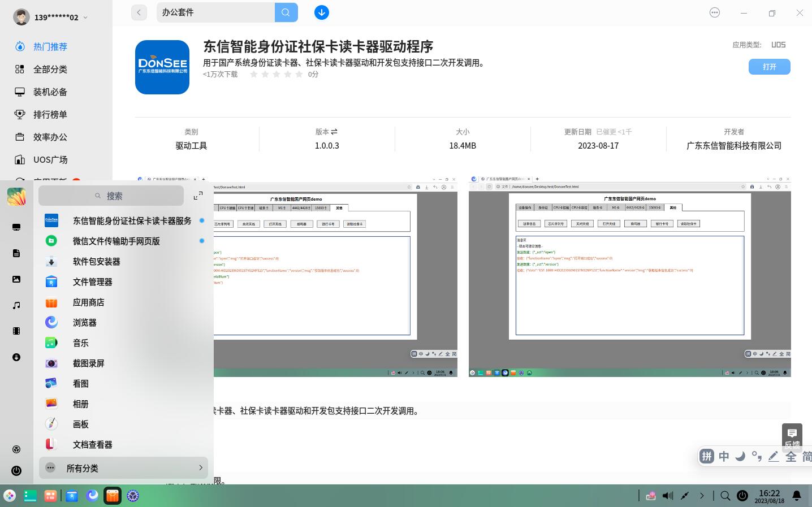
Task: Open the account dropdown next to 139******02
Action: point(85,17)
